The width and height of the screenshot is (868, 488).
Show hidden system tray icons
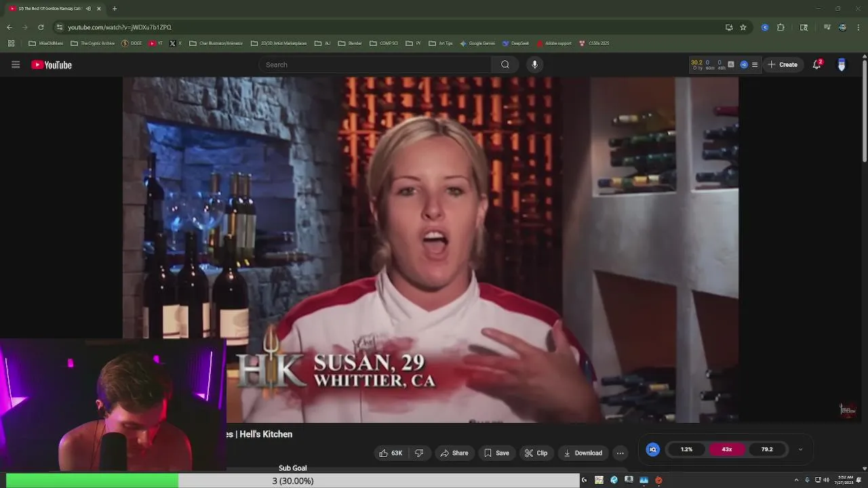click(x=796, y=480)
